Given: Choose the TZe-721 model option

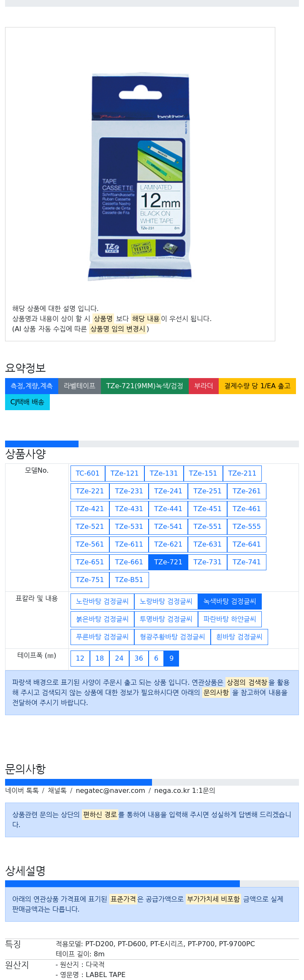Looking at the screenshot, I should click(168, 562).
